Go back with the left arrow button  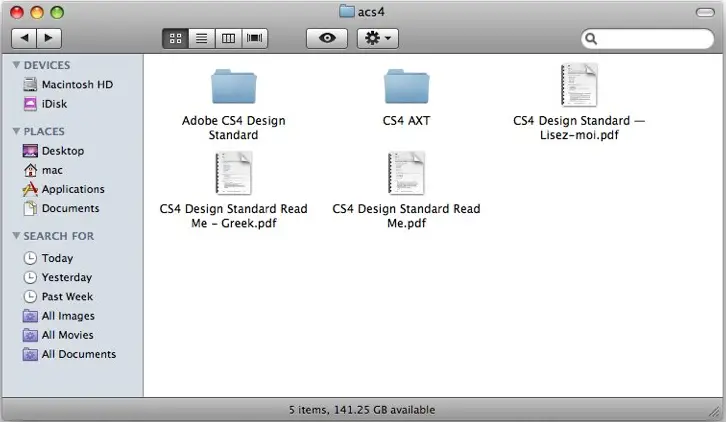tap(24, 38)
